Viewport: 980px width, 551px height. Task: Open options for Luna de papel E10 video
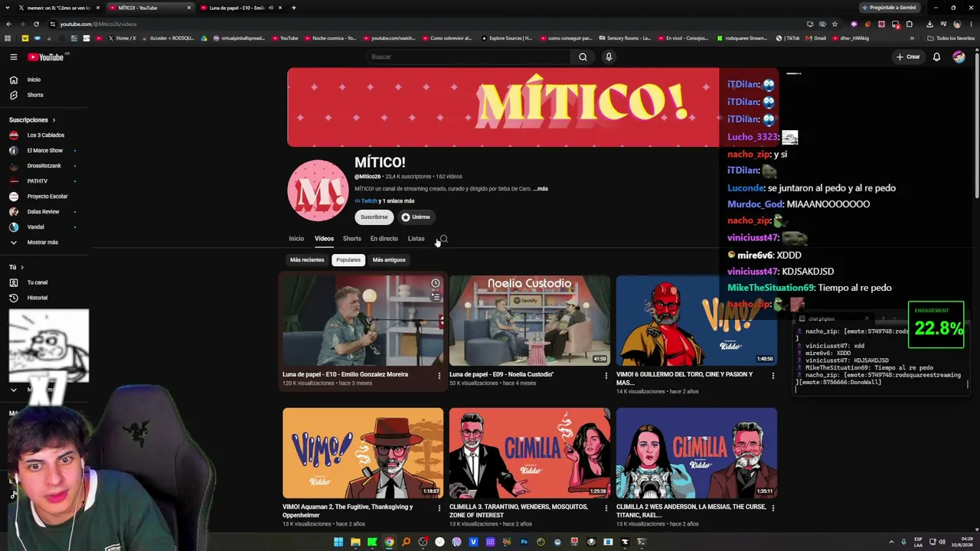tap(439, 376)
